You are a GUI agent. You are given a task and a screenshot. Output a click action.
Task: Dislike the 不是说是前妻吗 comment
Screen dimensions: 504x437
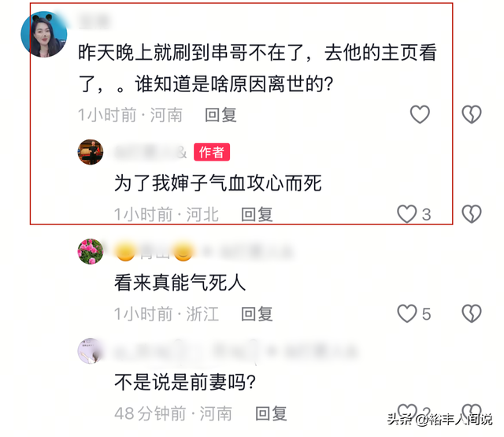472,411
